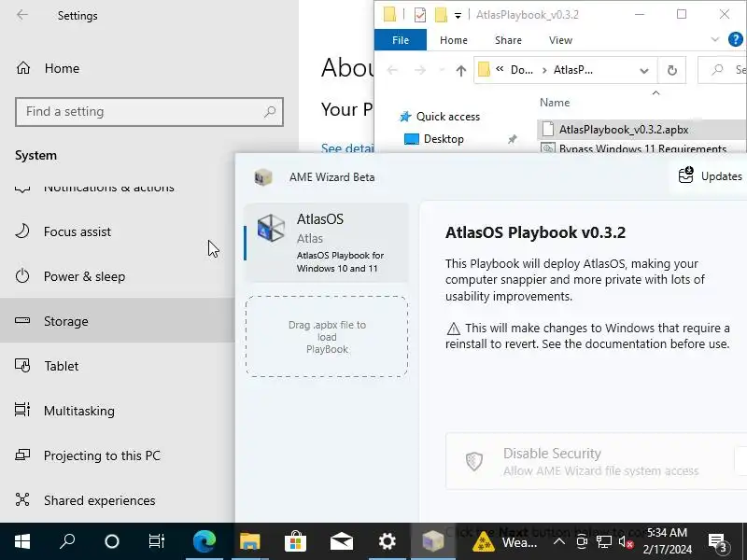
Task: Click the Find a setting search box
Action: (x=149, y=111)
